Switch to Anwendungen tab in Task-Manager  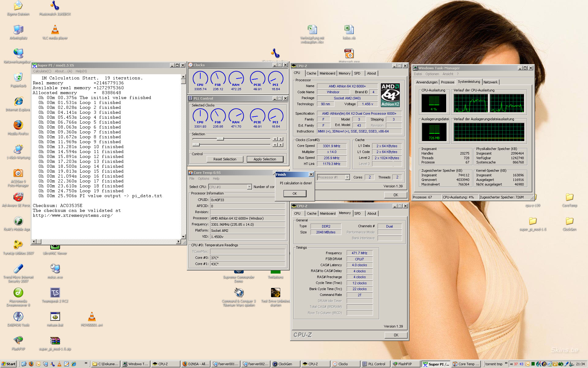[x=427, y=82]
